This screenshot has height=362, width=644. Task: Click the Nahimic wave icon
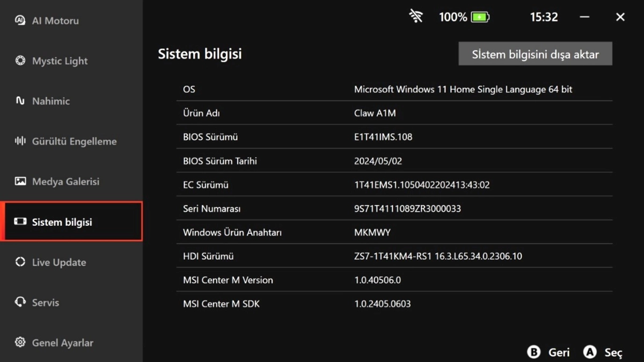[20, 101]
